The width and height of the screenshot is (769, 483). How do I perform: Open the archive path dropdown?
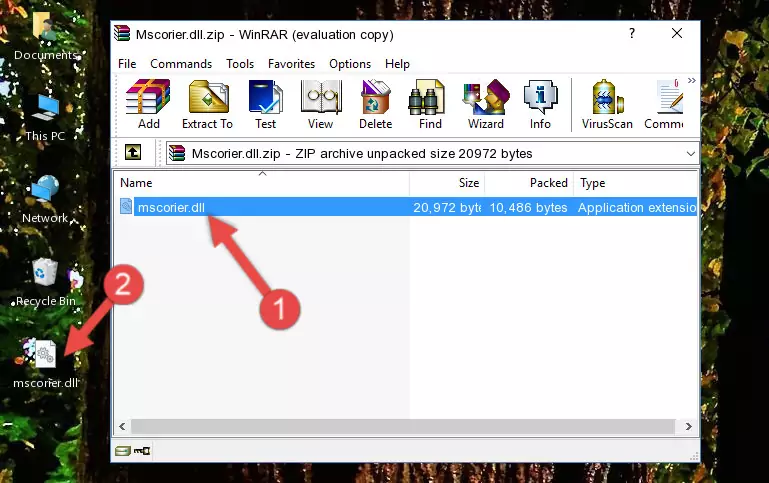(691, 153)
